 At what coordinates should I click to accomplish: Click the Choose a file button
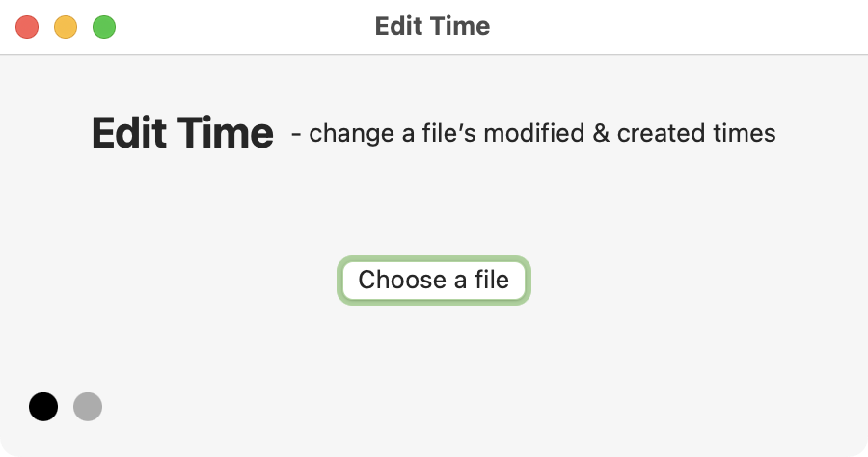pyautogui.click(x=433, y=281)
